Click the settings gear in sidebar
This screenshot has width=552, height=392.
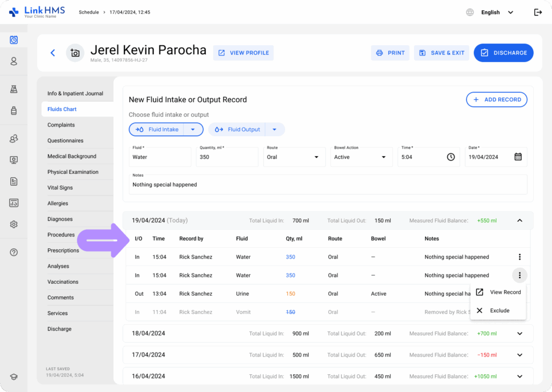coord(14,224)
